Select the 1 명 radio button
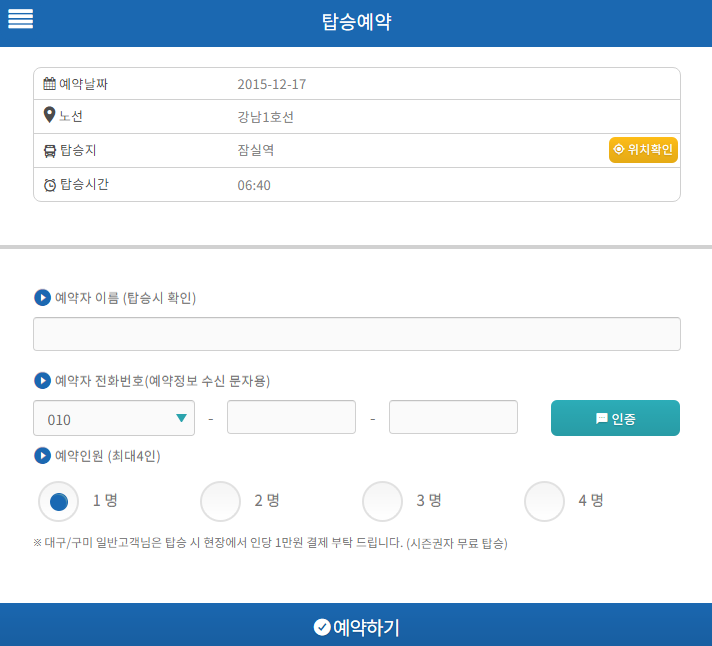Image resolution: width=712 pixels, height=646 pixels. tap(59, 501)
